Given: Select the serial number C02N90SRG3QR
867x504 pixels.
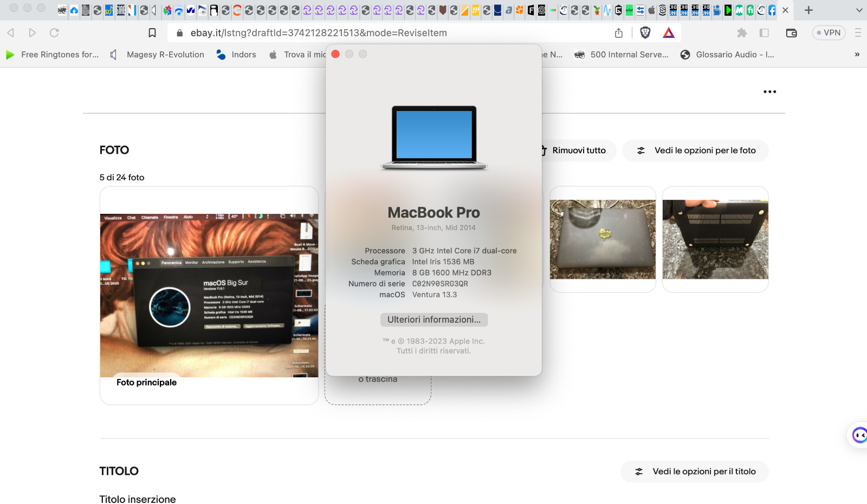Looking at the screenshot, I should pyautogui.click(x=440, y=284).
